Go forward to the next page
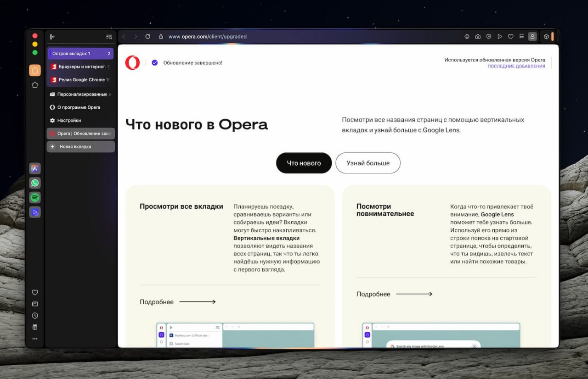Image resolution: width=588 pixels, height=379 pixels. 136,37
